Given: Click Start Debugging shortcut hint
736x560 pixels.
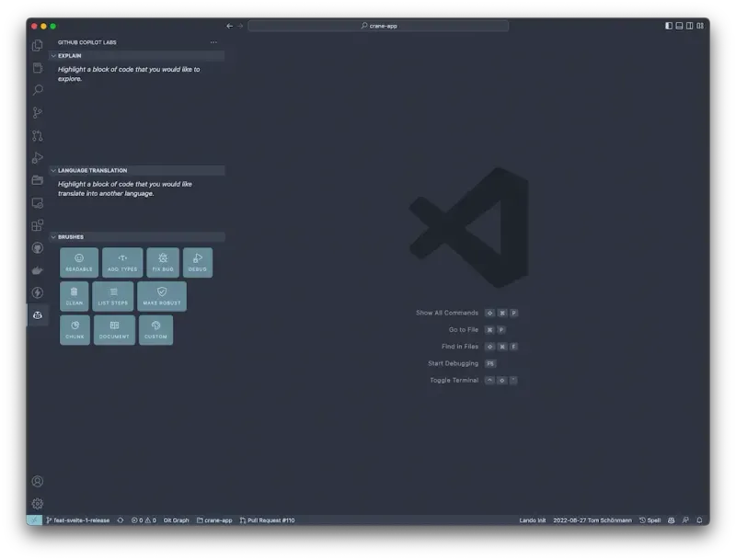Looking at the screenshot, I should click(x=453, y=363).
